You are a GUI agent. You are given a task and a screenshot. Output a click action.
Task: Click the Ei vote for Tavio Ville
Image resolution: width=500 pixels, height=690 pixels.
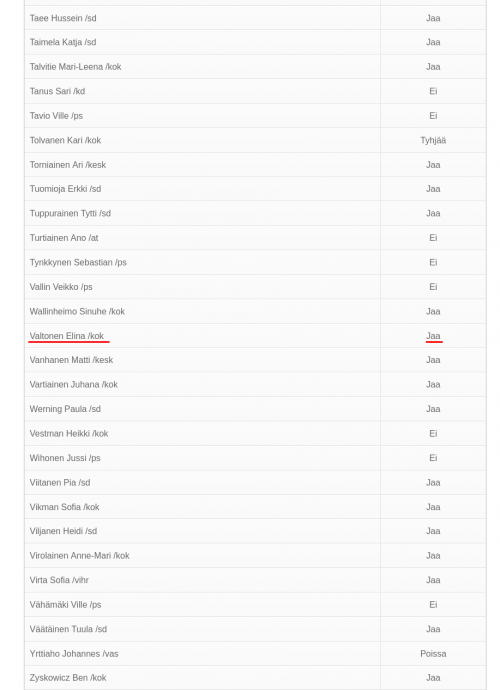[433, 116]
